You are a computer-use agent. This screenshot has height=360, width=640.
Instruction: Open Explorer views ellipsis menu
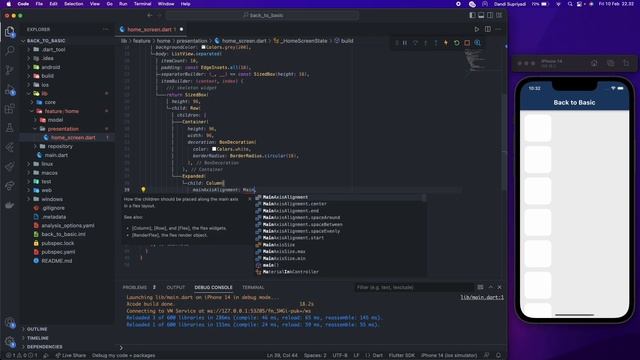[105, 29]
